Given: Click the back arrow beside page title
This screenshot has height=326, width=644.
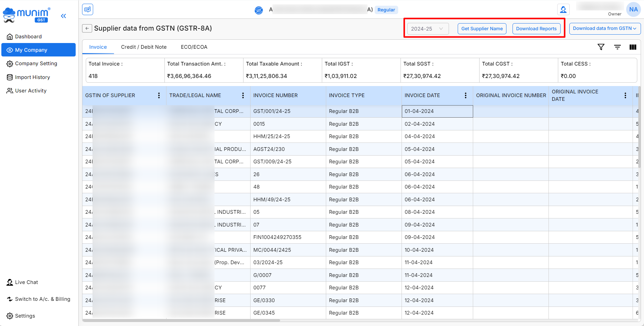Looking at the screenshot, I should click(x=87, y=29).
